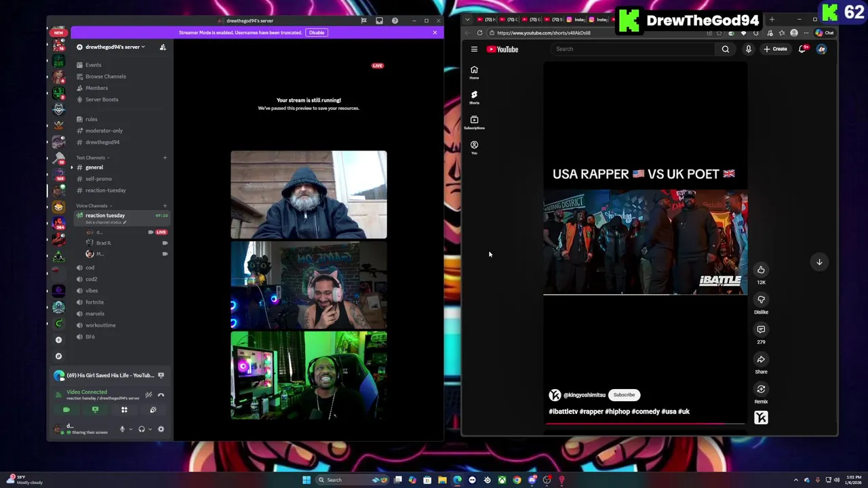
Task: Open the You section in YouTube sidebar
Action: (x=474, y=148)
